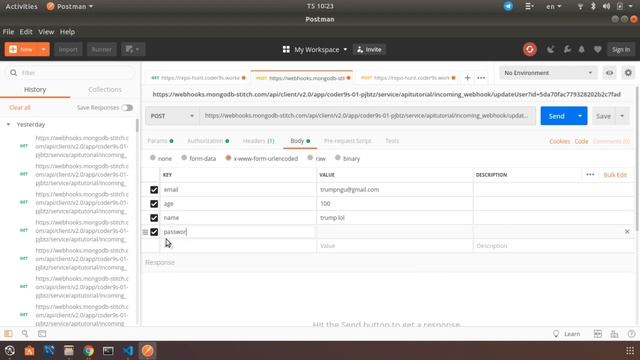640x360 pixels.
Task: Open the My Workspace dropdown
Action: point(315,49)
